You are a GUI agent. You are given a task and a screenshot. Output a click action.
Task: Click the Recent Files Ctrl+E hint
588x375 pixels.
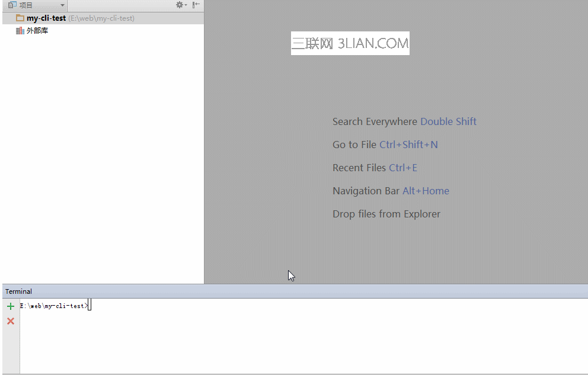[x=375, y=168]
